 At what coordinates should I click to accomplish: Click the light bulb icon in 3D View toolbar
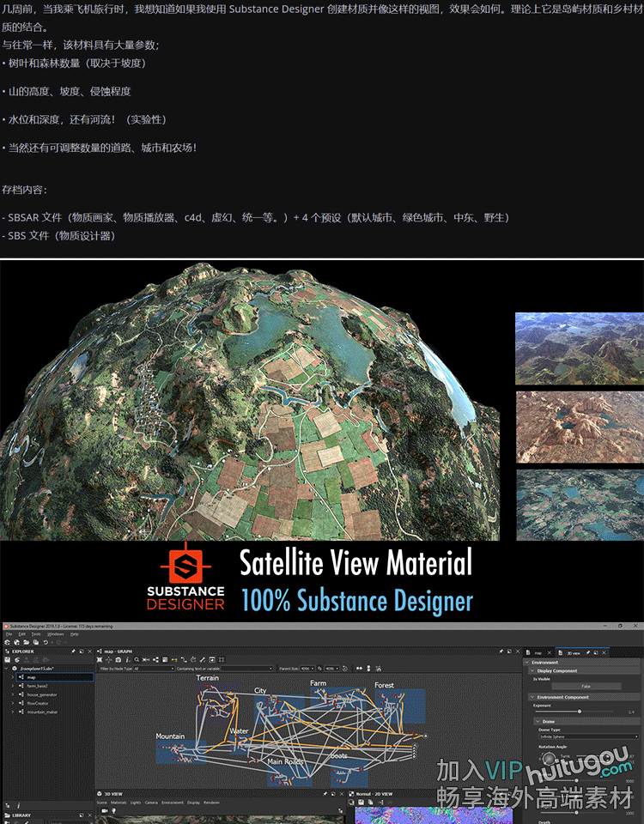pos(113,811)
